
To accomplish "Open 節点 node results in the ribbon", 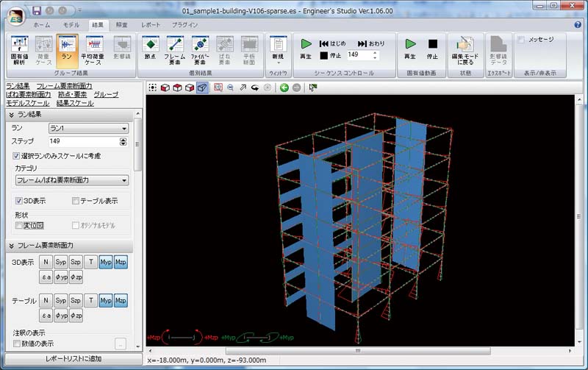I will click(151, 51).
